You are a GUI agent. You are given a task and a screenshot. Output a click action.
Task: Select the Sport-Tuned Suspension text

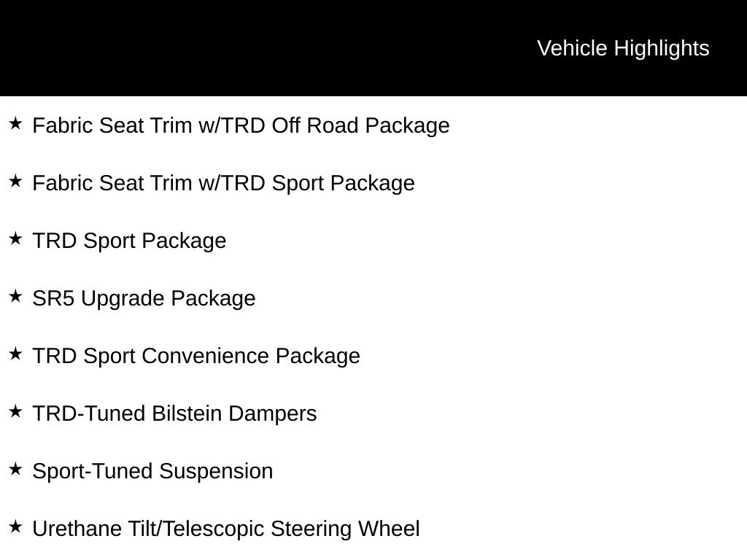152,471
